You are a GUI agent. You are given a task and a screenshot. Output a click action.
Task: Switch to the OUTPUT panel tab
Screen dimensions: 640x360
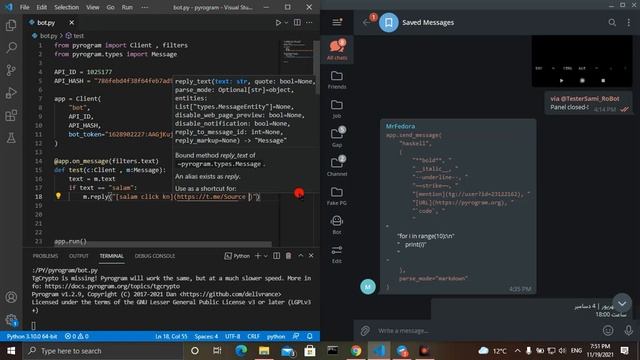pos(79,256)
